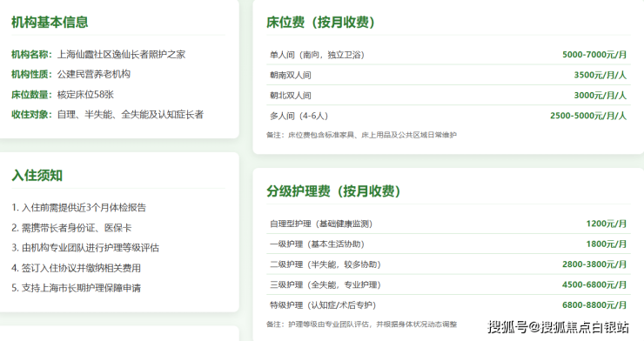The width and height of the screenshot is (644, 341).
Task: Click item 3 about 护理等级评估
Action: (85, 248)
